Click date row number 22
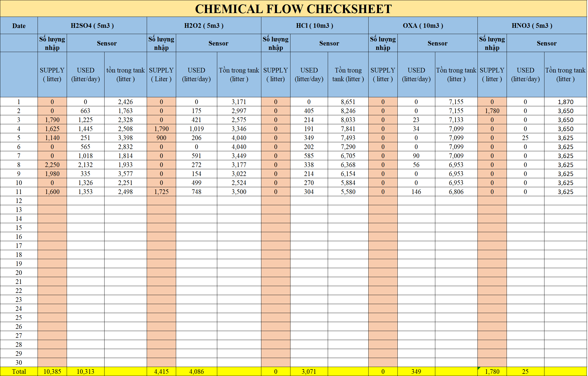Viewport: 588px width, 376px height. coord(19,291)
